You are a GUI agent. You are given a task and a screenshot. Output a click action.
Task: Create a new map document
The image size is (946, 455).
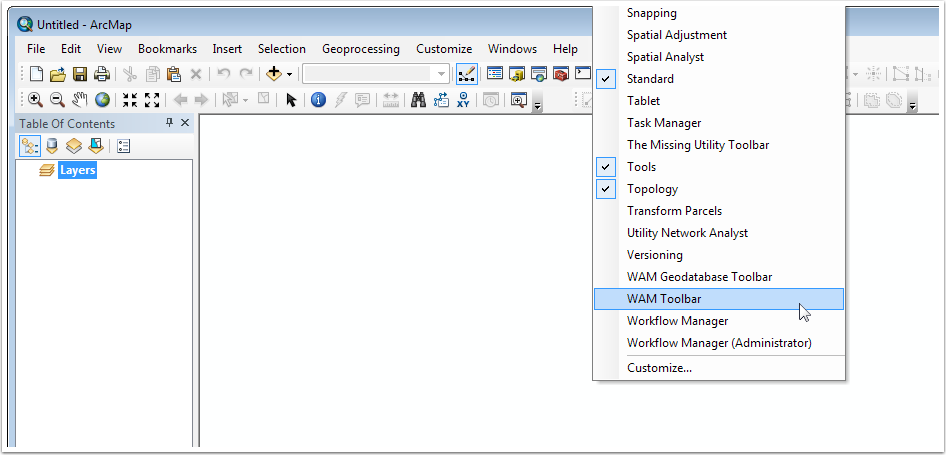coord(37,74)
